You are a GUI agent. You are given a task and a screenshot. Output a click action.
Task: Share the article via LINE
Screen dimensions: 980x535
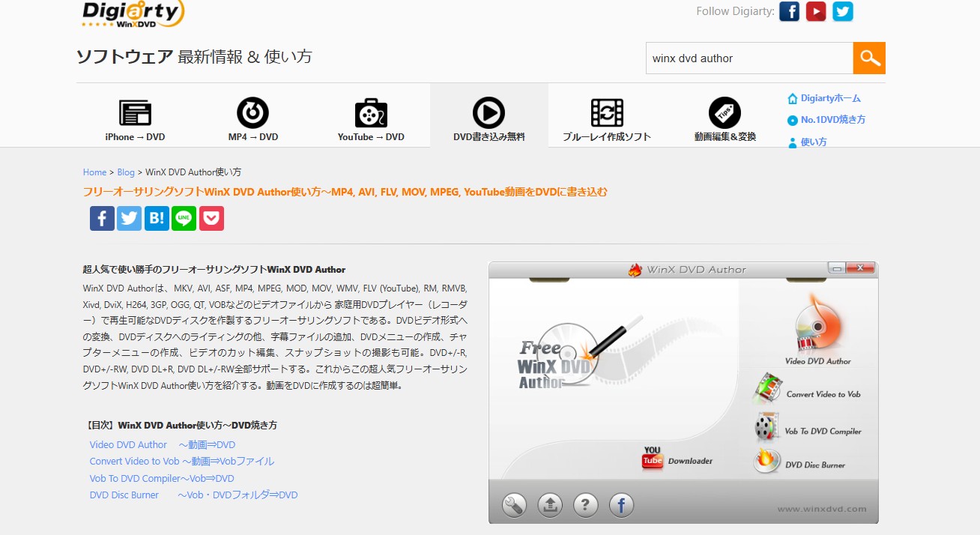click(184, 218)
